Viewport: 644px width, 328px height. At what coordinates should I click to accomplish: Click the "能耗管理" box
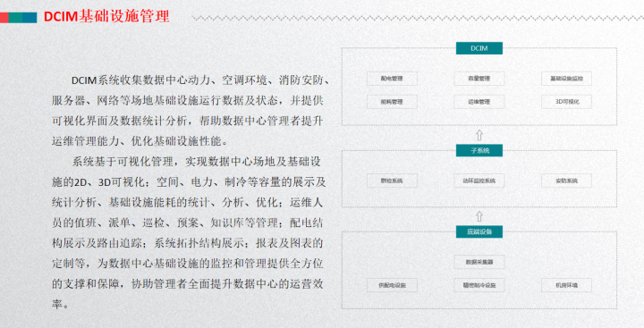coord(392,101)
